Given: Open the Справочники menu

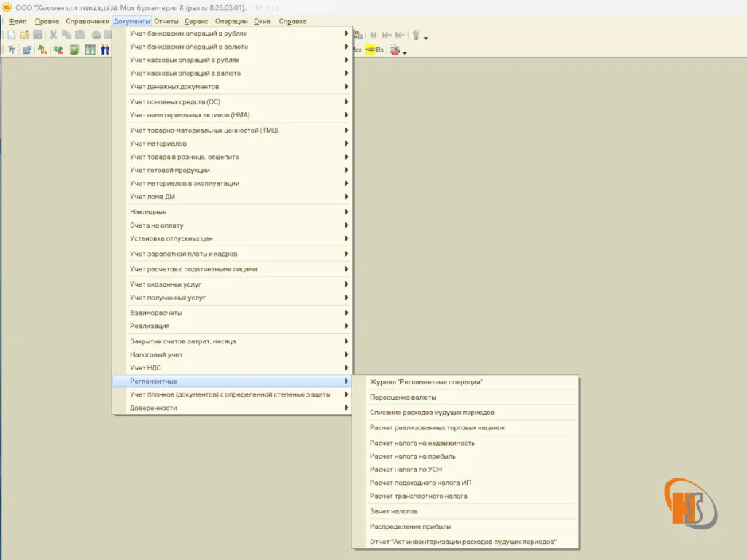Looking at the screenshot, I should [x=88, y=21].
